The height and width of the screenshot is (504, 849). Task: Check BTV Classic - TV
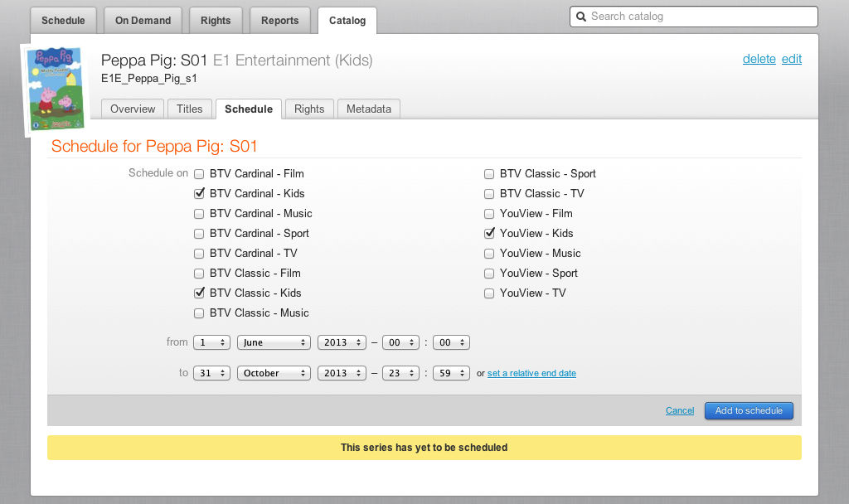489,194
